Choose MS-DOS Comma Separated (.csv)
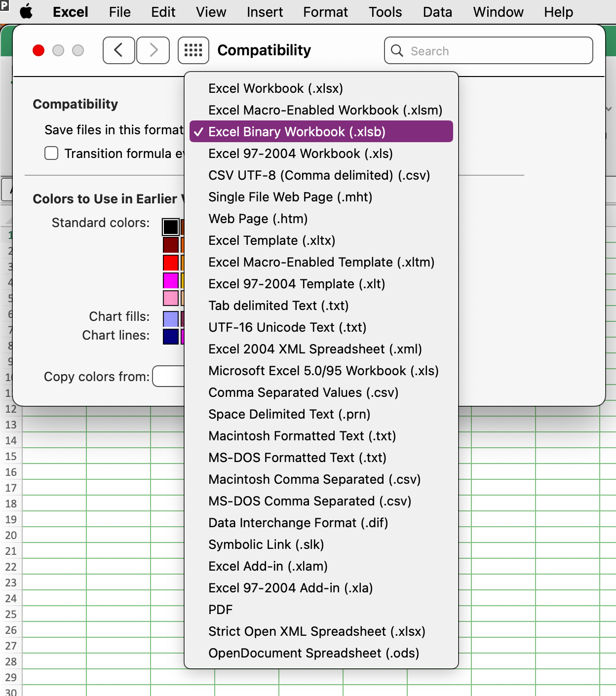Viewport: 616px width, 696px height. 321,501
